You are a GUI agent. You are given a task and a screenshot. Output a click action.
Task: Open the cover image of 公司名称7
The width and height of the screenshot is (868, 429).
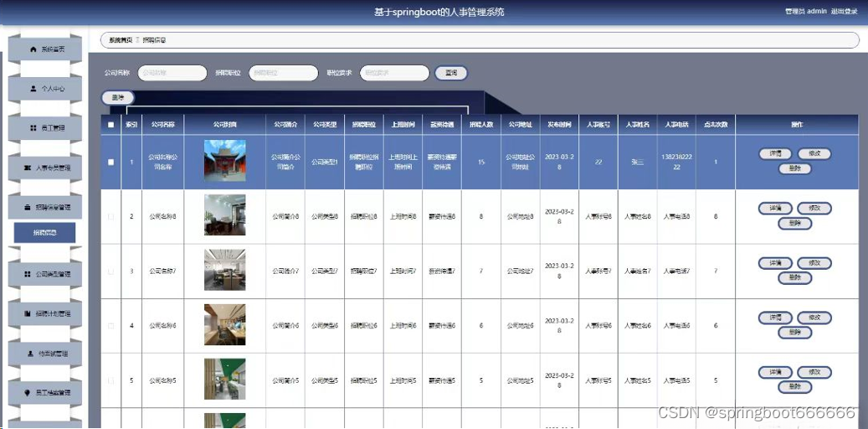tap(225, 270)
